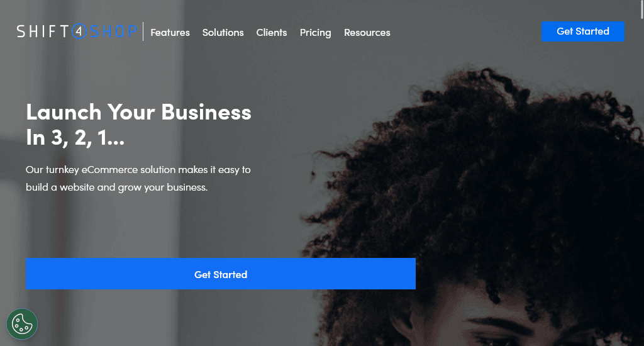Click the white SHIFT letters in the logo

(x=43, y=31)
